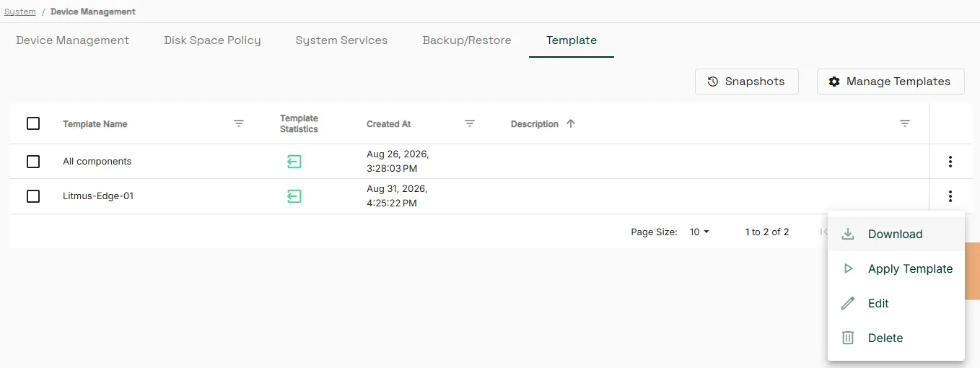Choose Delete from the context menu

(x=896, y=338)
